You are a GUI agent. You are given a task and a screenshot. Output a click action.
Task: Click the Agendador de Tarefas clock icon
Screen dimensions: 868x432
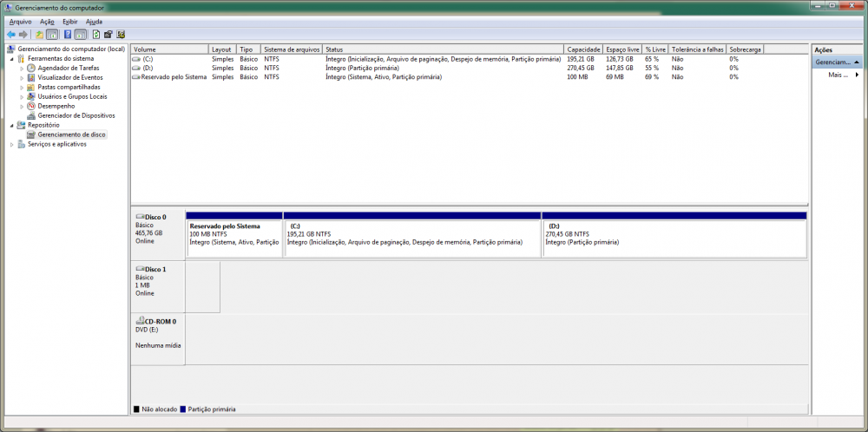[31, 68]
